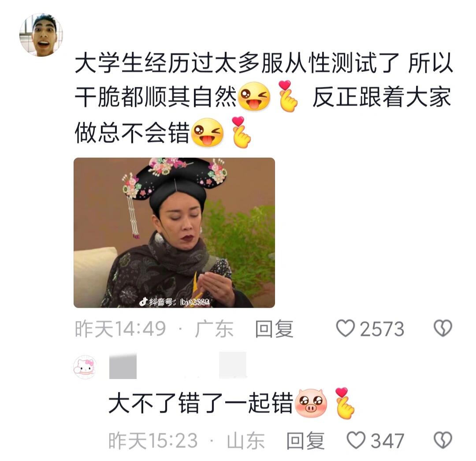
Task: Tap the pig emoji in the reply
Action: (311, 403)
